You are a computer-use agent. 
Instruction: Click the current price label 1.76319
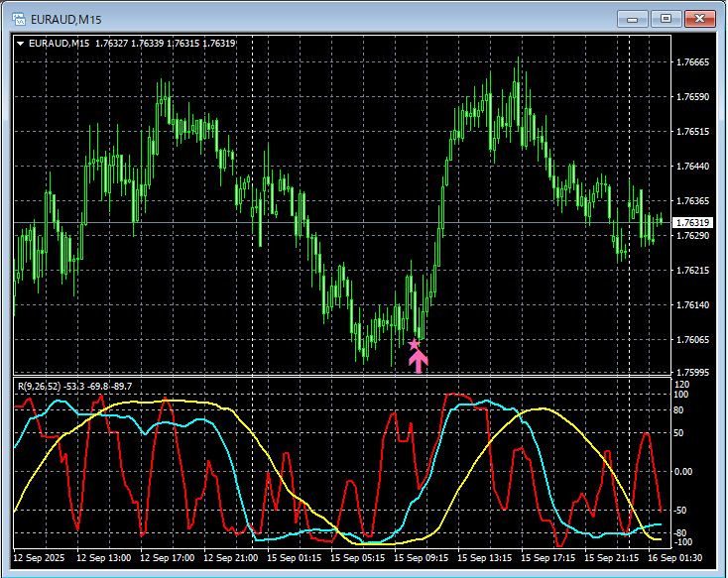[691, 223]
